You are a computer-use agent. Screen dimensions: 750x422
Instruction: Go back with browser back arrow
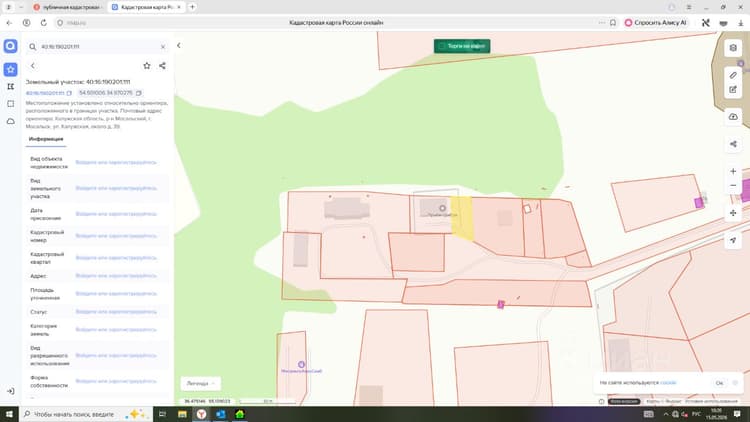coord(9,22)
